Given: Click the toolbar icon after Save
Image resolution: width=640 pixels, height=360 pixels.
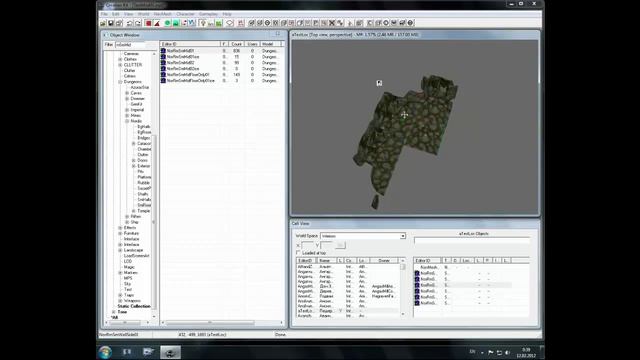Looking at the screenshot, I should coord(119,23).
